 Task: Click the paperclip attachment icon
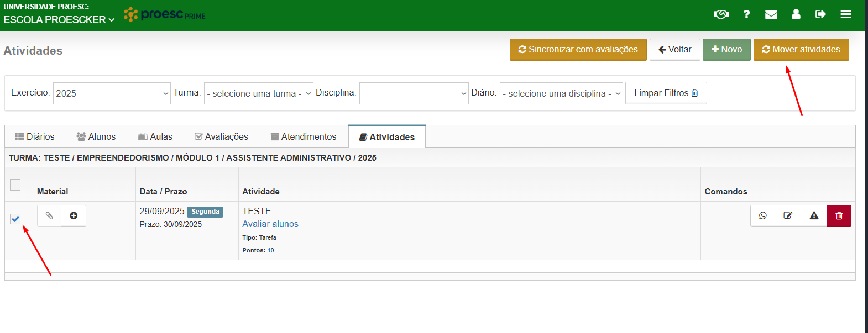(x=49, y=216)
